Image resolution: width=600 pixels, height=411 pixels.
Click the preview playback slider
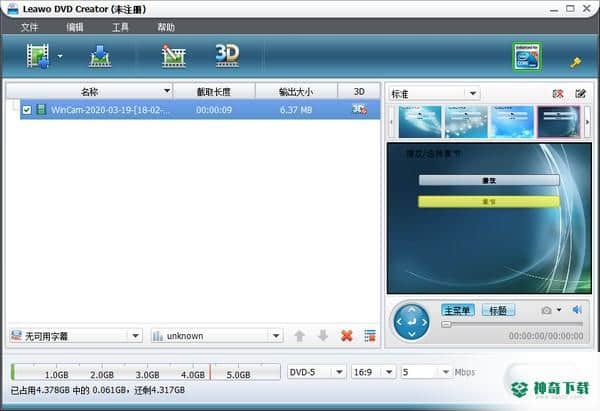click(x=512, y=324)
